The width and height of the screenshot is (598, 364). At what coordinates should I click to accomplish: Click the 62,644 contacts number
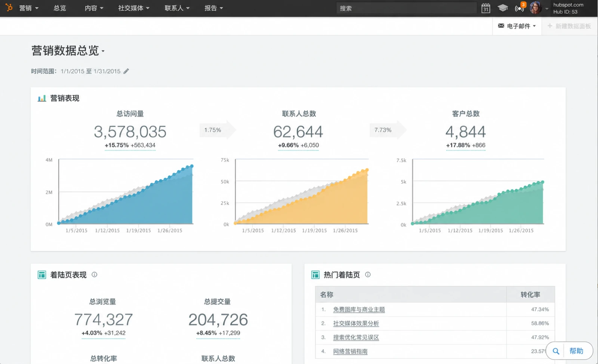tap(298, 132)
